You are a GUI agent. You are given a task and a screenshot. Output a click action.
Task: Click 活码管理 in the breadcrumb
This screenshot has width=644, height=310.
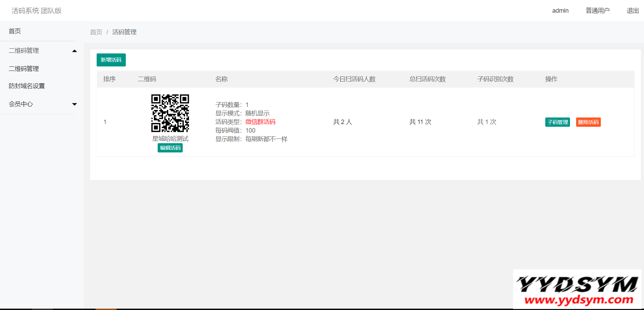(124, 32)
